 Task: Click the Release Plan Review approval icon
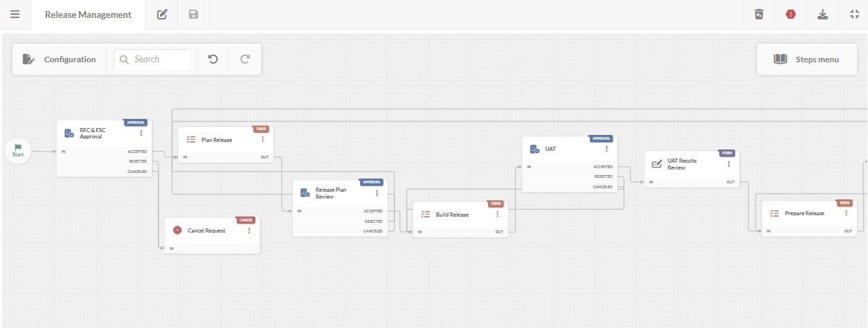coord(305,193)
